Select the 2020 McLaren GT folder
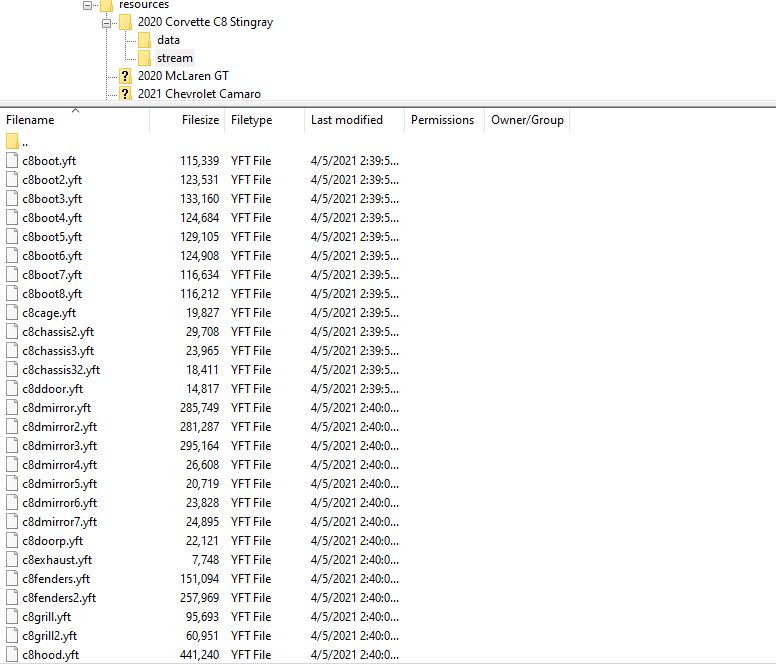 [x=183, y=76]
